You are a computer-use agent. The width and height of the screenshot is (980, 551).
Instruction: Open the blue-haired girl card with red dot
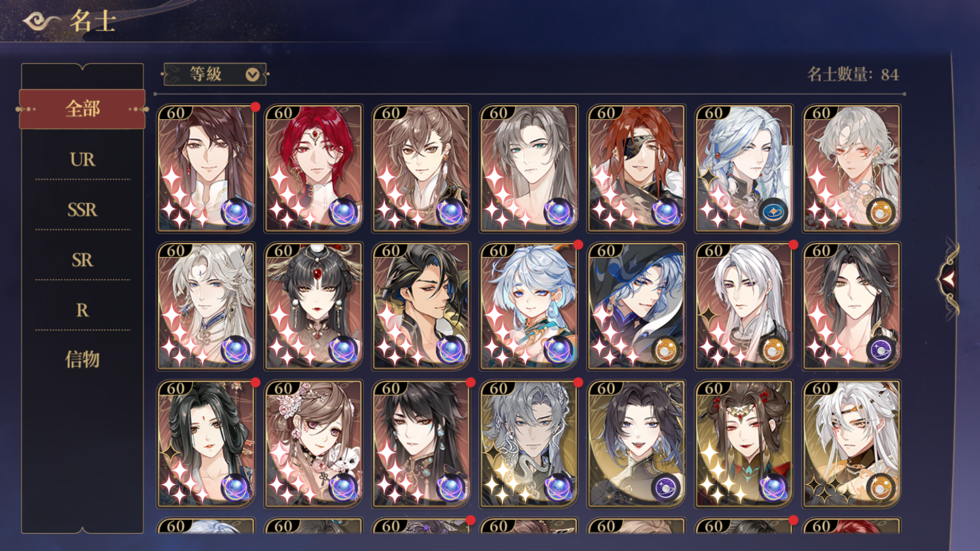[529, 306]
